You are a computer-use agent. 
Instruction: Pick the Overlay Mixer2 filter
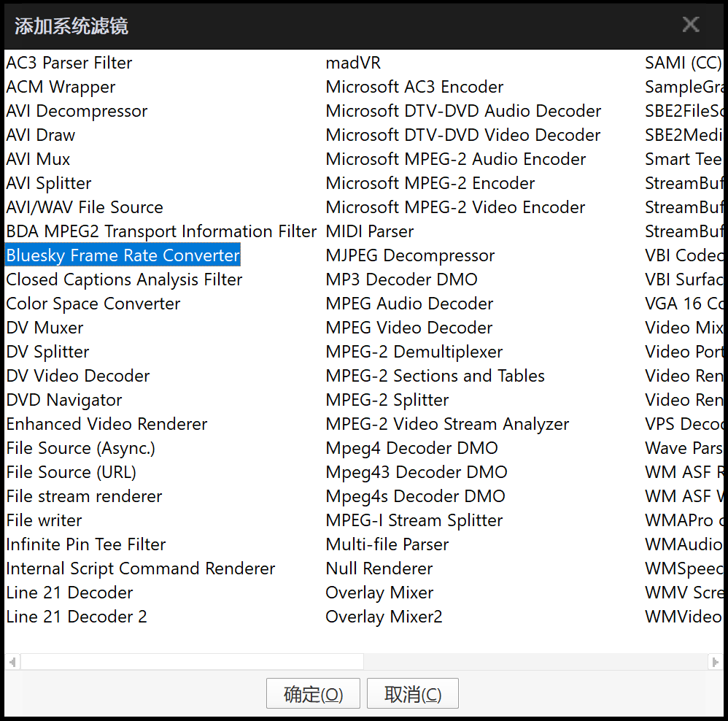384,617
